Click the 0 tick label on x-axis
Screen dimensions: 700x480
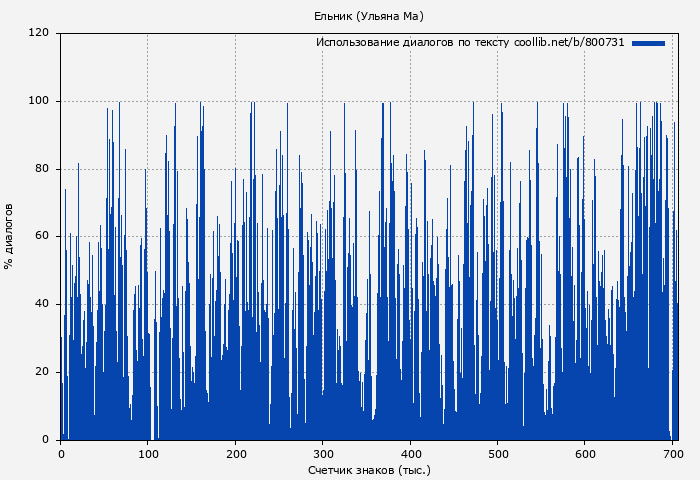(61, 453)
